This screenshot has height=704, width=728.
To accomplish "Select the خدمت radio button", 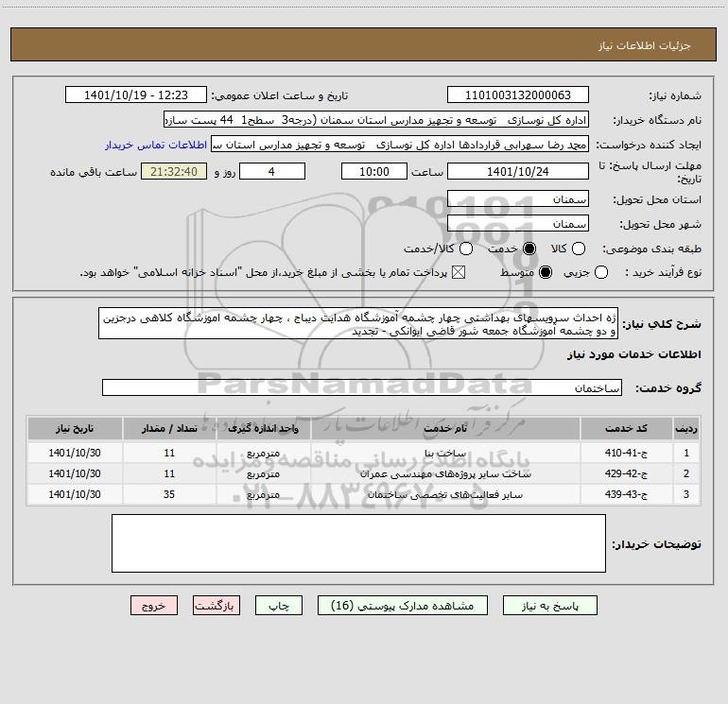I will 529,249.
